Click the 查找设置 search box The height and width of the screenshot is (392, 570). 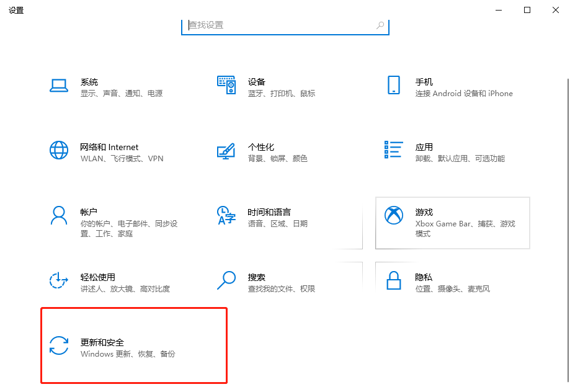coord(285,25)
